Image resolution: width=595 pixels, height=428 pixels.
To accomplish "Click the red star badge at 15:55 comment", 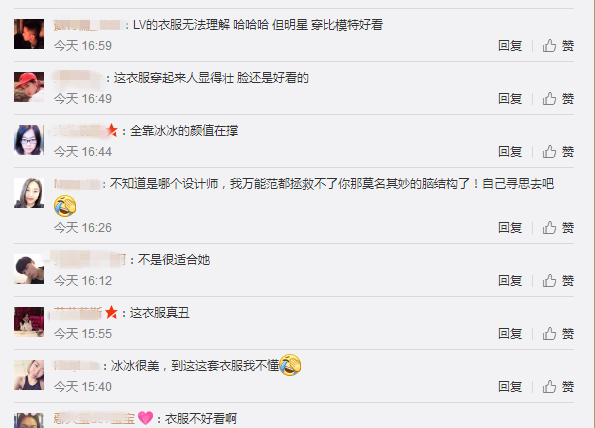I will pos(111,313).
